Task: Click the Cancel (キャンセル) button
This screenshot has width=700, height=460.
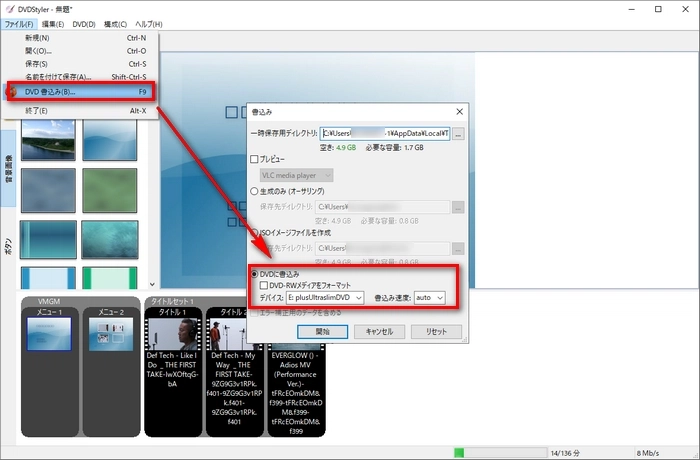Action: 378,330
